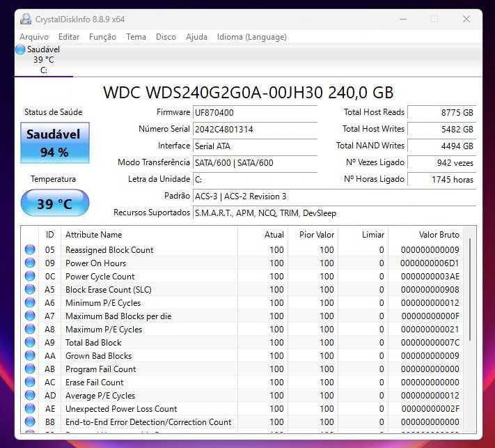Open the Tema menu
Image resolution: width=495 pixels, height=448 pixels.
point(136,37)
